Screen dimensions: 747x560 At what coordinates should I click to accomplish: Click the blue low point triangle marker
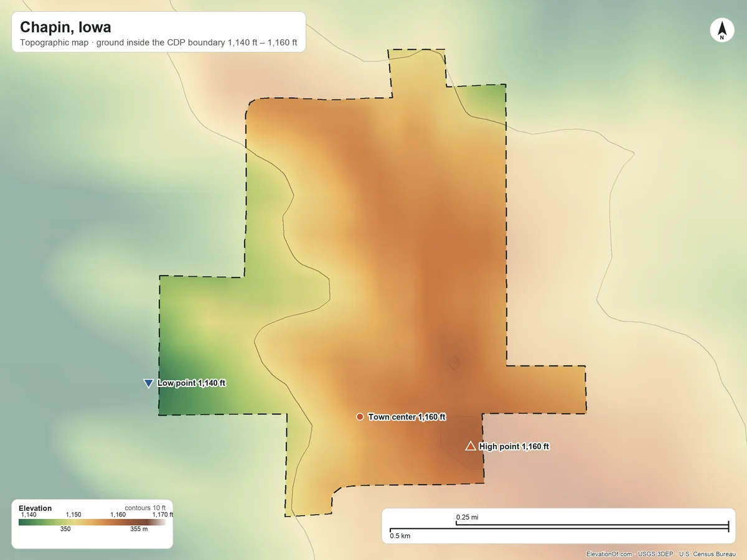(x=148, y=383)
